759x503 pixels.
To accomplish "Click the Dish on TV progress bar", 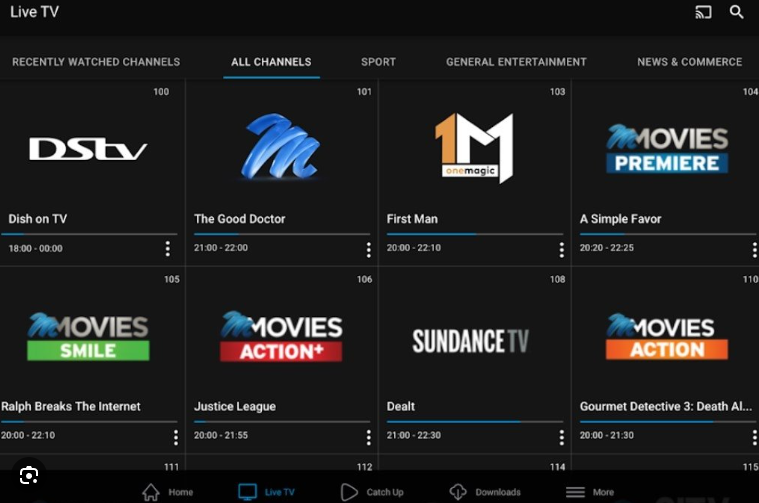I will tap(89, 234).
